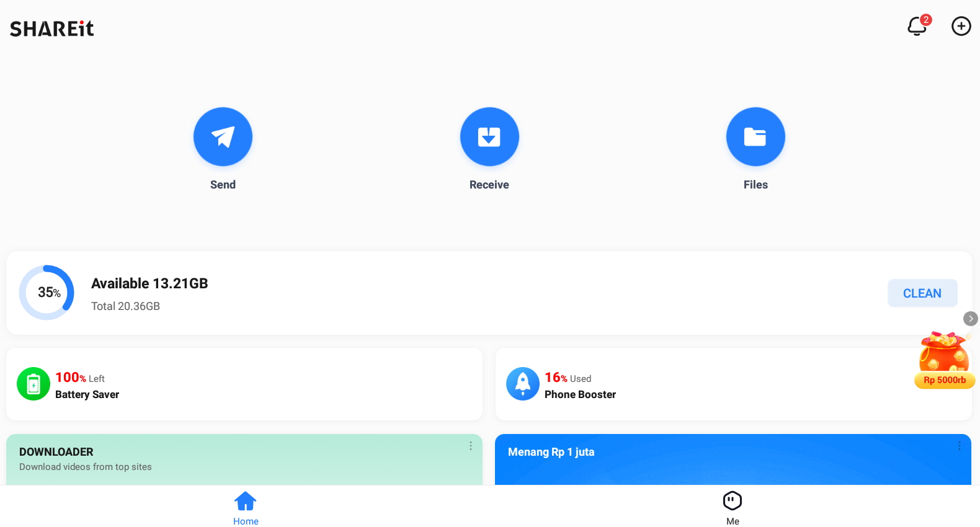Tap the gray arrow beside reward bag
This screenshot has height=527, width=980.
tap(971, 319)
